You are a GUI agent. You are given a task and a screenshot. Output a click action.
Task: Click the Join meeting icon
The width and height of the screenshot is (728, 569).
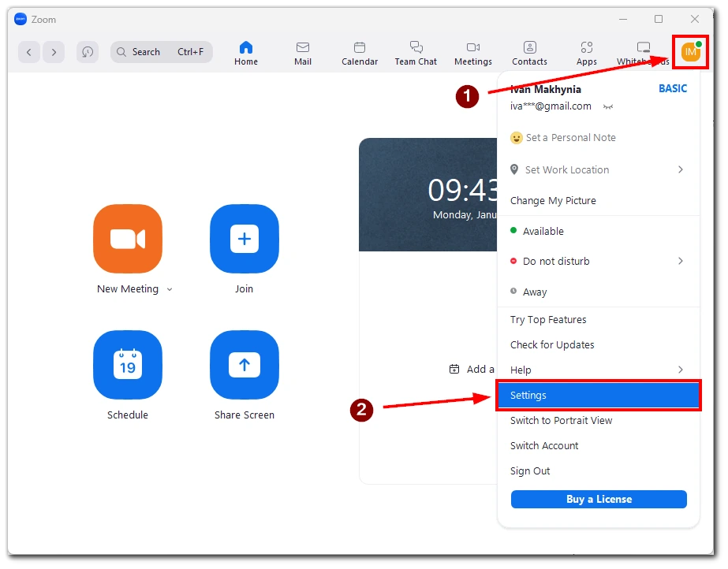coord(245,239)
